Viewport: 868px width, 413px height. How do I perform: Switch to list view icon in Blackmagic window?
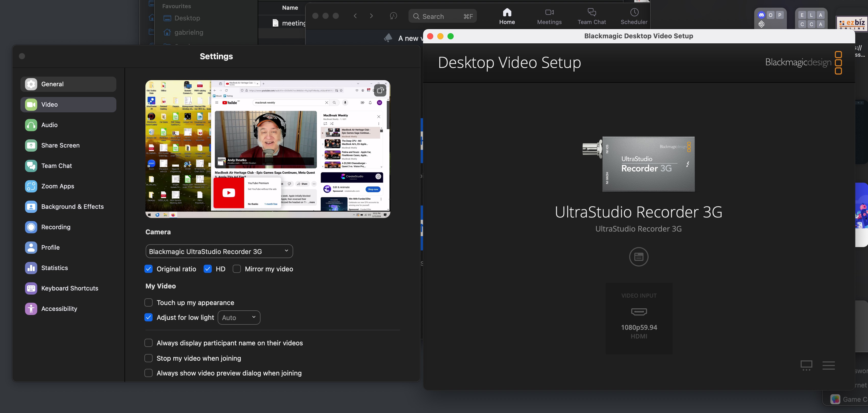(x=828, y=366)
